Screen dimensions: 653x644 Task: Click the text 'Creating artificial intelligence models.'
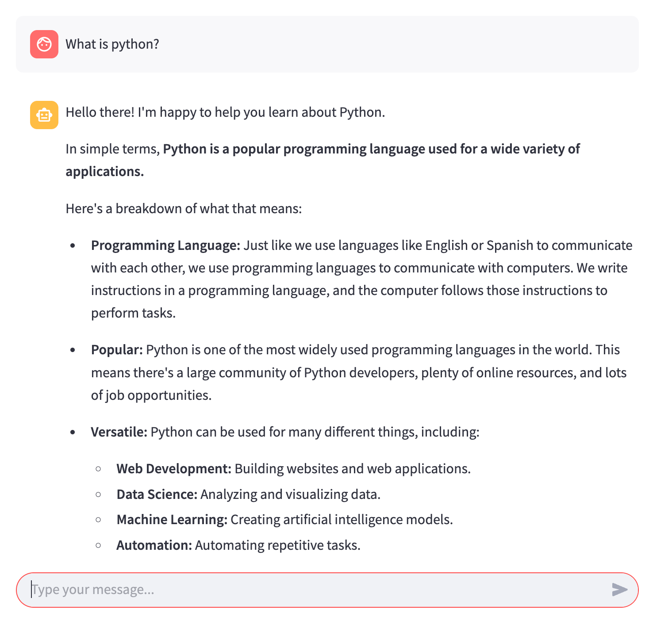click(342, 520)
